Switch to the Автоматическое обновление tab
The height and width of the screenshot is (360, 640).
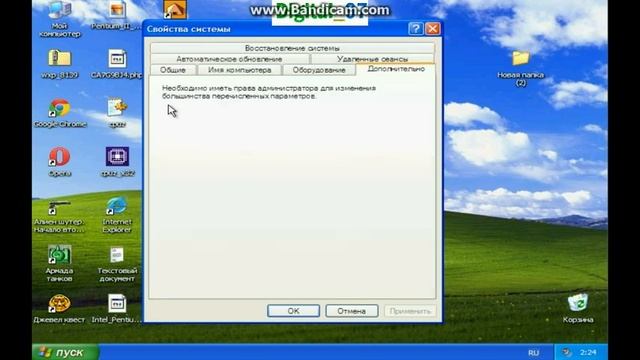coord(229,59)
